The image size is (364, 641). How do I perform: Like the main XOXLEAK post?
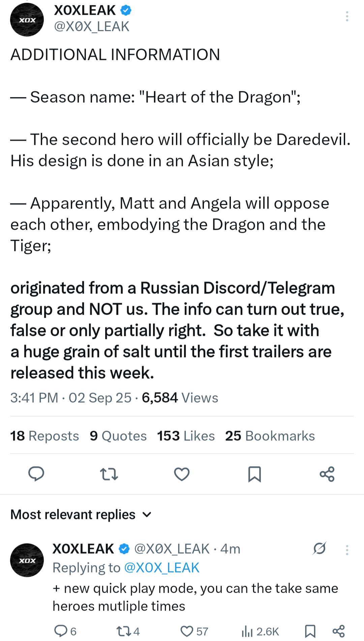pyautogui.click(x=182, y=474)
